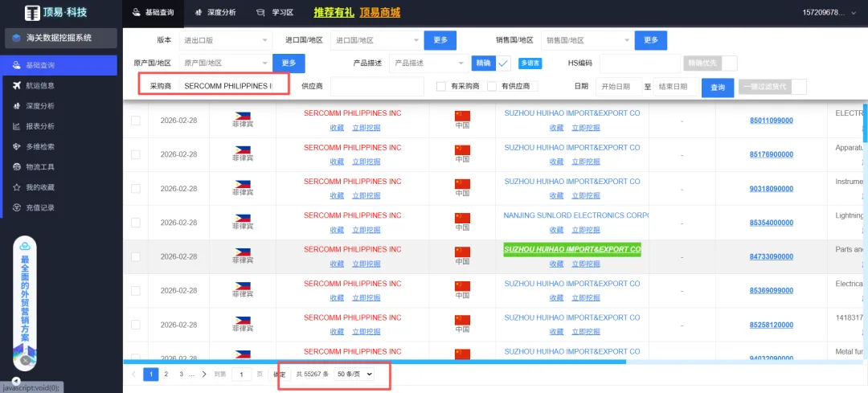Image resolution: width=868 pixels, height=393 pixels.
Task: Click 更多 next to 销售国/地区
Action: [x=651, y=40]
